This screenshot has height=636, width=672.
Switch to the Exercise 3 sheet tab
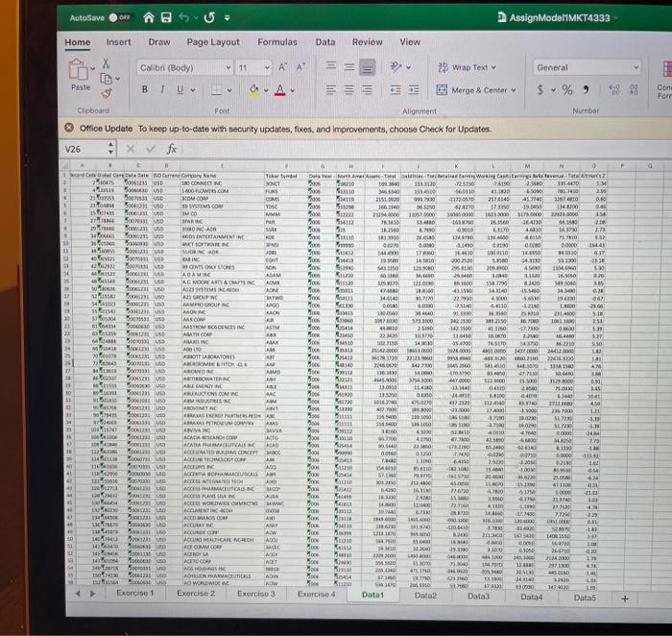pyautogui.click(x=256, y=594)
